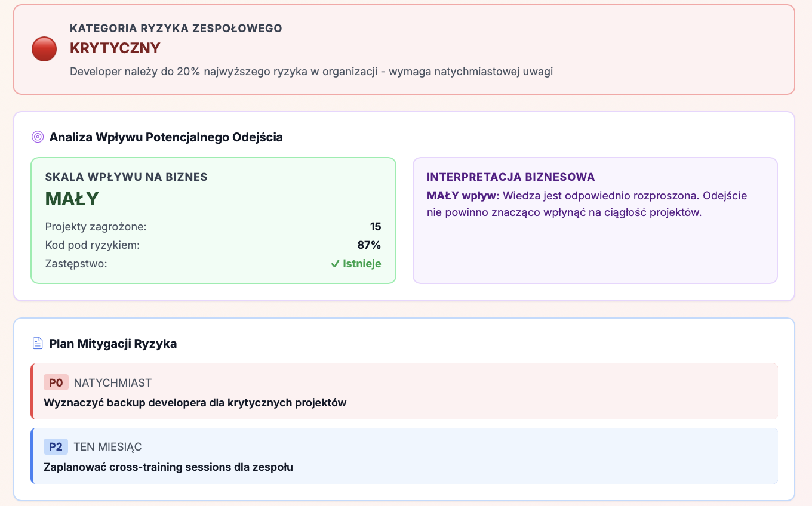Select the P2 priority badge
The height and width of the screenshot is (506, 812).
[x=56, y=446]
